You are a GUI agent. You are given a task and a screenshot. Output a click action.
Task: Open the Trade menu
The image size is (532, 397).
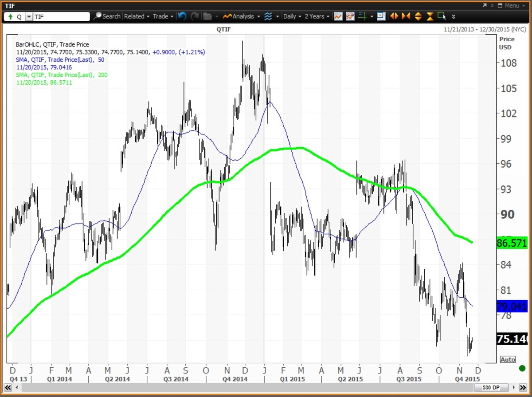(x=163, y=16)
